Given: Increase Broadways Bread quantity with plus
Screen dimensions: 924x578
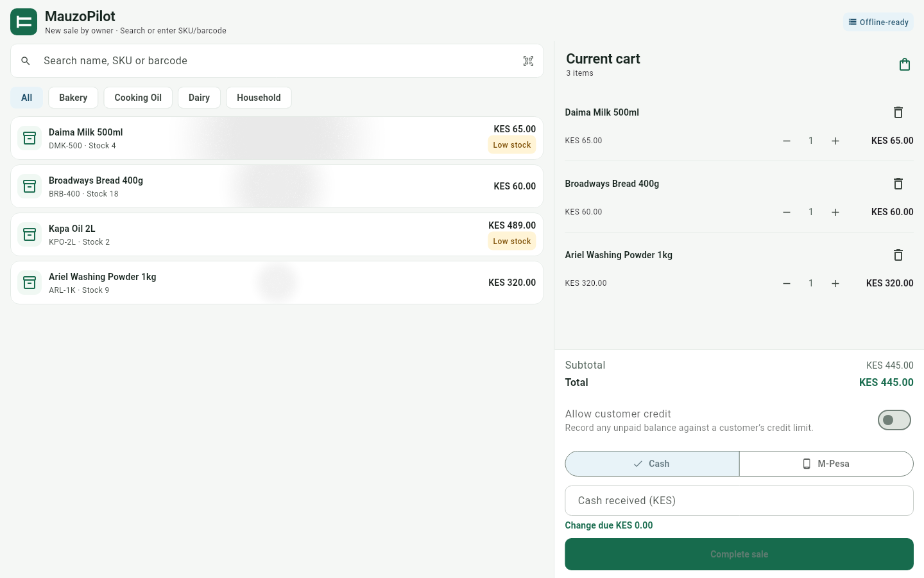Looking at the screenshot, I should tap(835, 212).
